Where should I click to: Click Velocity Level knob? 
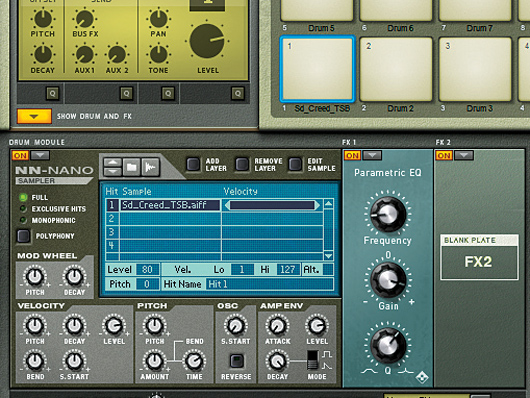click(x=114, y=326)
